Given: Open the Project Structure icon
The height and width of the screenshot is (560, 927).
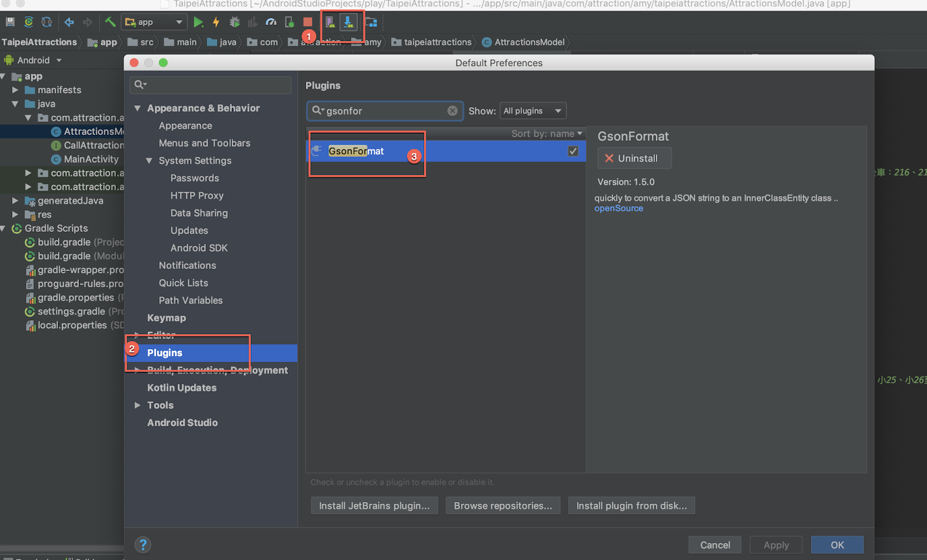Looking at the screenshot, I should (x=371, y=22).
